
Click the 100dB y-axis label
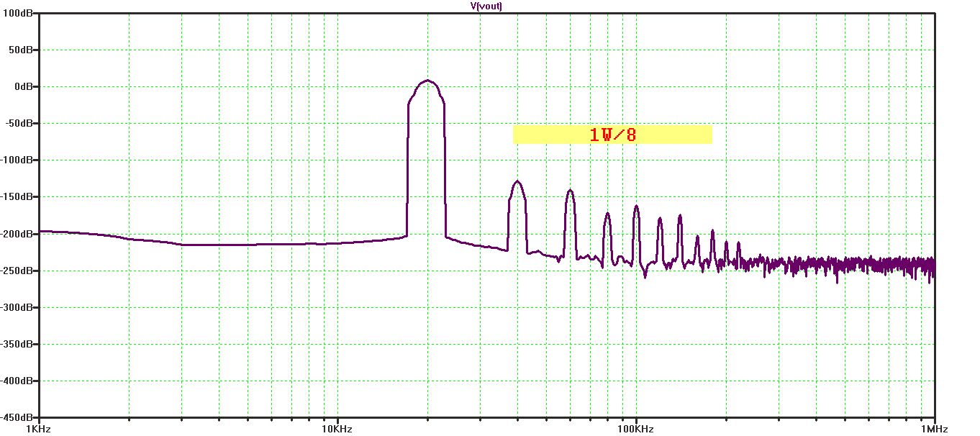pyautogui.click(x=19, y=13)
